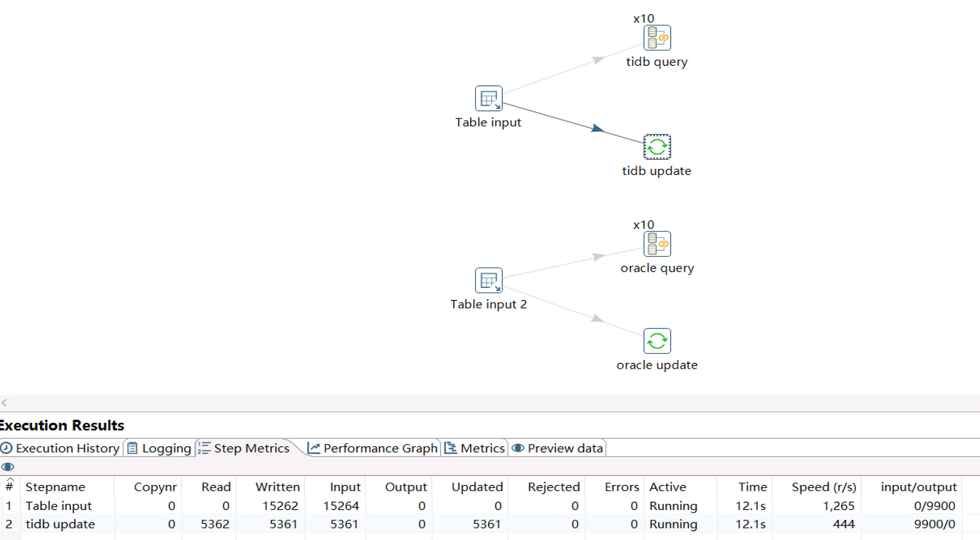Select the tidb update step icon
The width and height of the screenshot is (980, 540).
coord(657,147)
